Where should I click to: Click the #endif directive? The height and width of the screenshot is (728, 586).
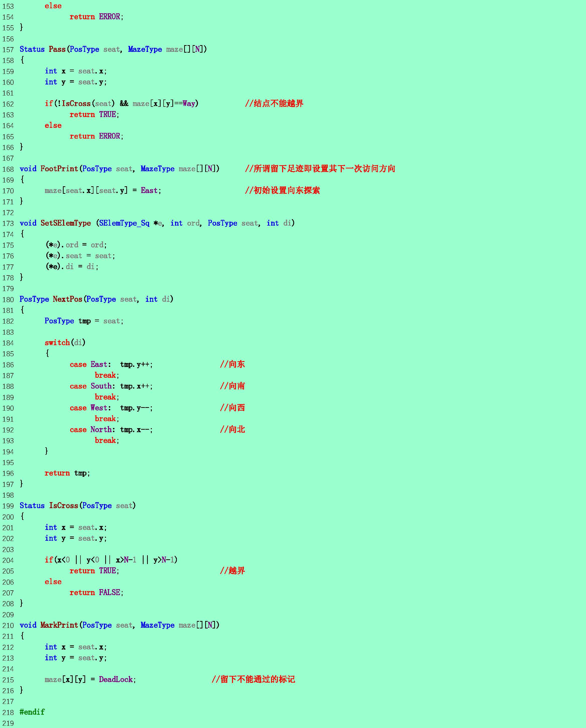[x=32, y=712]
